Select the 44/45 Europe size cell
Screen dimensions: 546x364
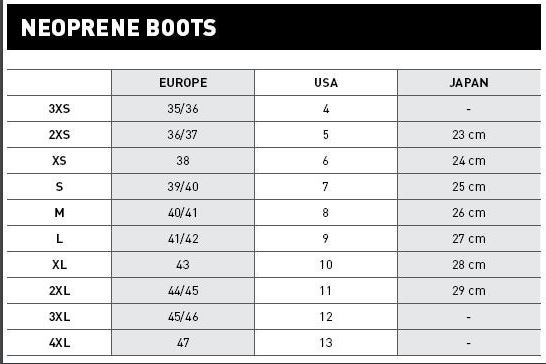click(x=183, y=291)
